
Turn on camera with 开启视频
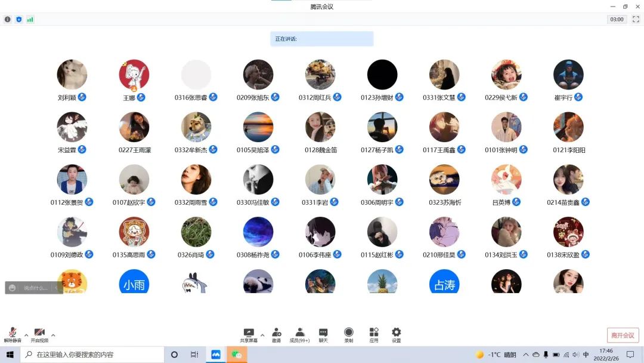point(39,334)
